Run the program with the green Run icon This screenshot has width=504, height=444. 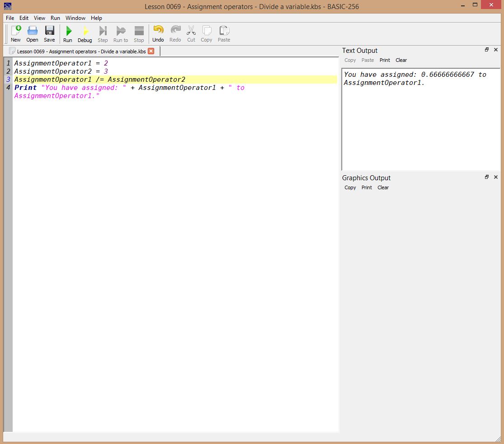point(68,31)
